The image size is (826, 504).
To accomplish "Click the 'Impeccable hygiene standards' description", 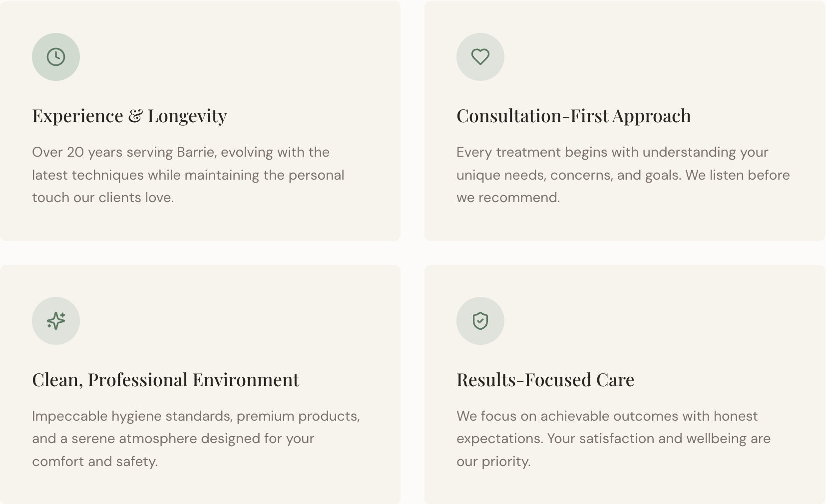I will [x=196, y=439].
